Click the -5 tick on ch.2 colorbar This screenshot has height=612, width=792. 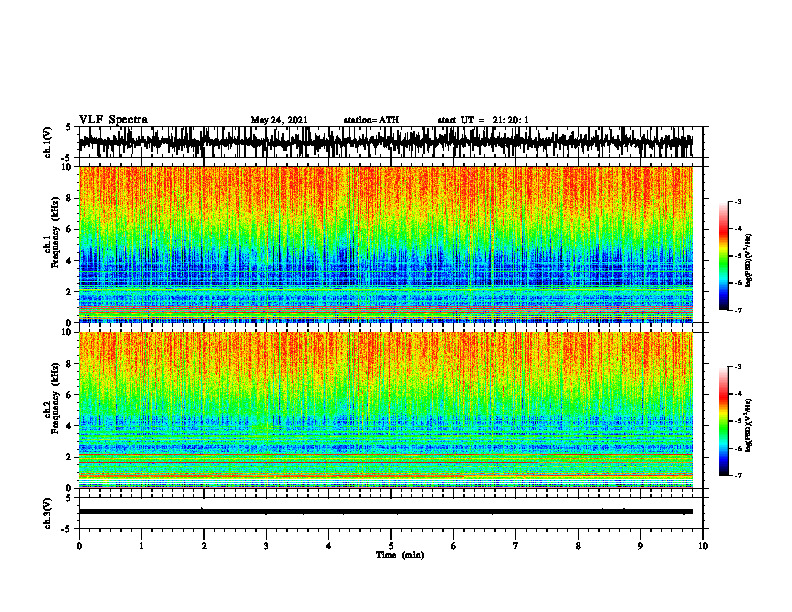pyautogui.click(x=737, y=421)
